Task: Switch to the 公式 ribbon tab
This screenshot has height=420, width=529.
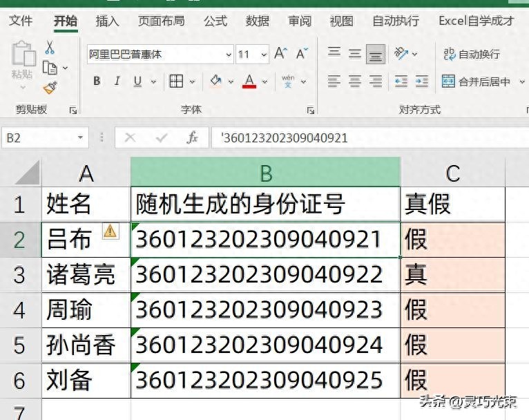Action: tap(215, 21)
